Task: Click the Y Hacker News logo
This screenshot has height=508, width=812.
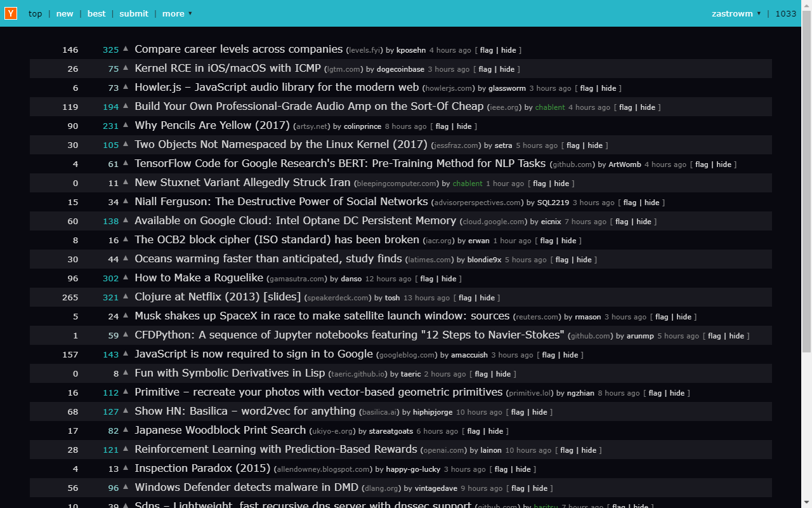Action: coord(11,13)
